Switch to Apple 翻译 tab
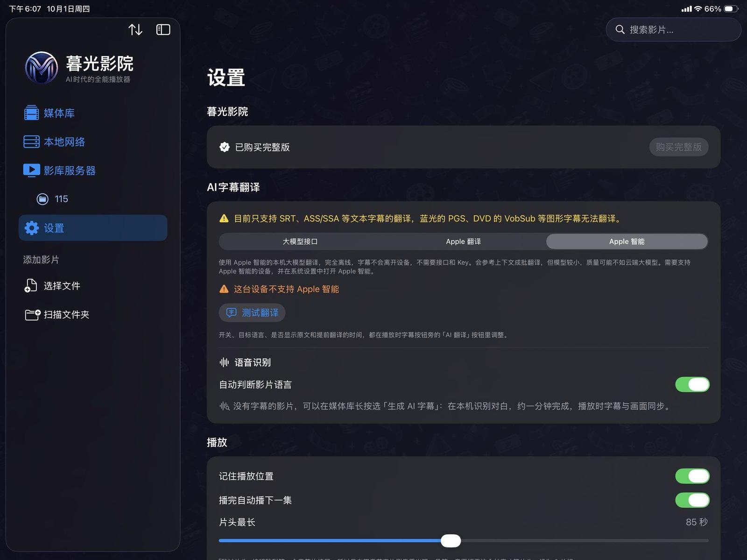The image size is (747, 560). click(464, 241)
